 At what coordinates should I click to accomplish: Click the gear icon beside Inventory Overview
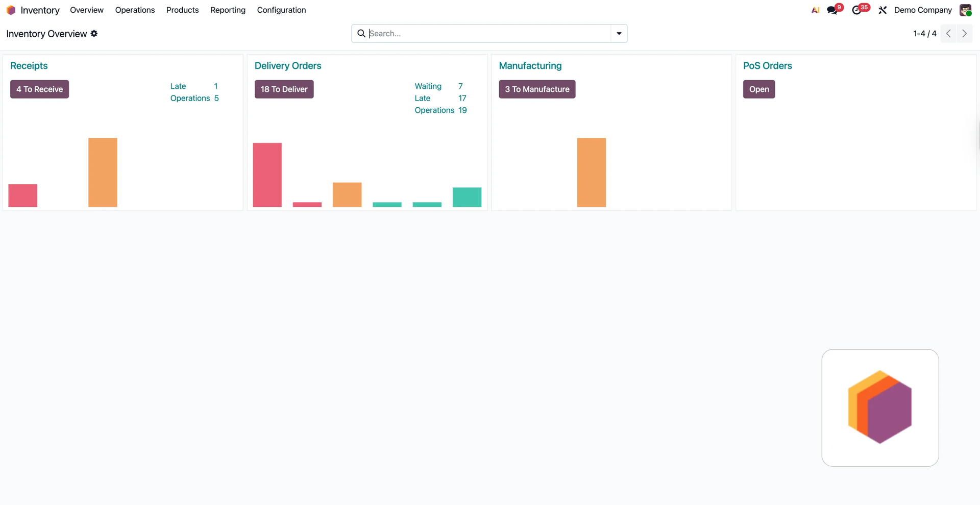tap(94, 34)
